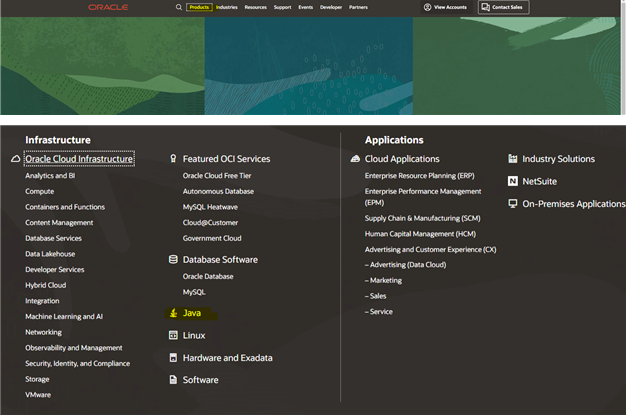Viewport: 627px width, 417px height.
Task: Open the Sales sub-link
Action: coord(375,295)
